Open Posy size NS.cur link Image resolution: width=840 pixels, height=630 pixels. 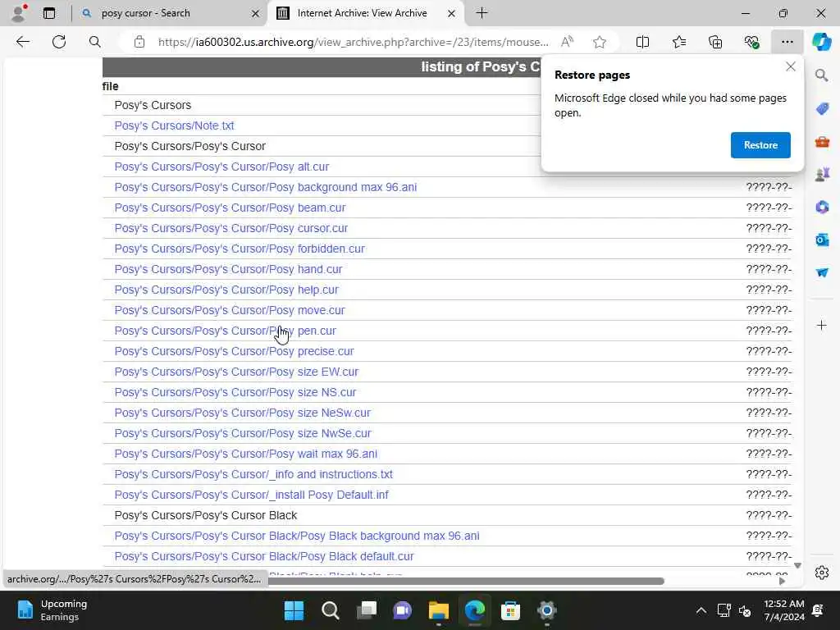pos(235,392)
